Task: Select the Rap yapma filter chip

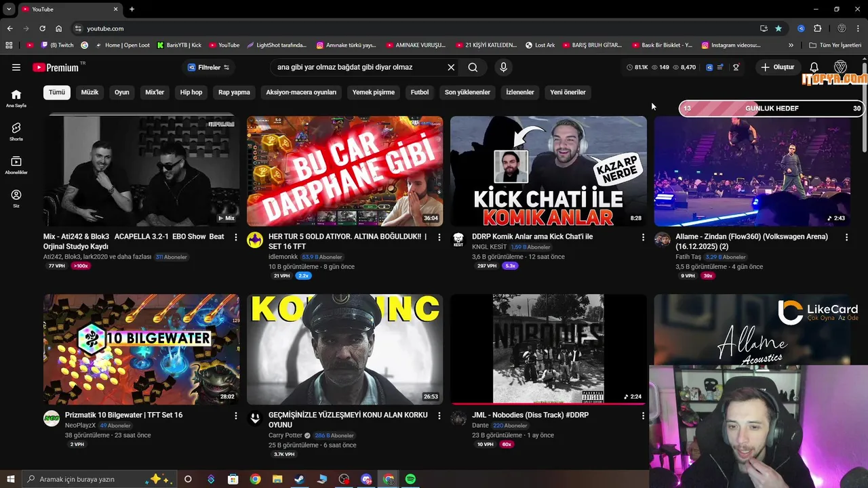Action: (234, 92)
